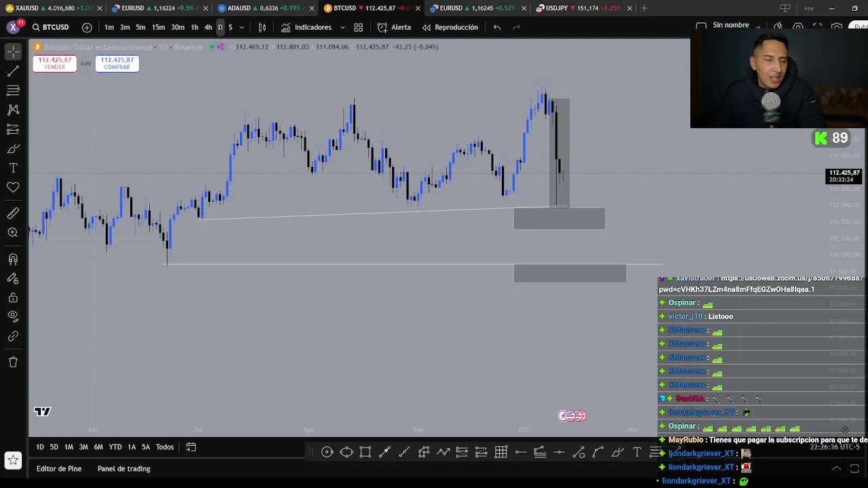The image size is (868, 488).
Task: Switch to the 4h timeframe
Action: (208, 27)
